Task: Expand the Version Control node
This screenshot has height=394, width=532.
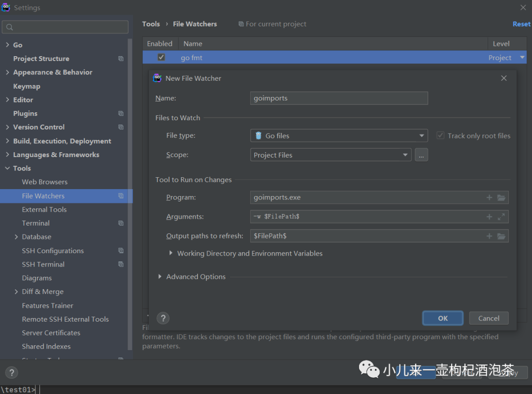Action: tap(7, 127)
